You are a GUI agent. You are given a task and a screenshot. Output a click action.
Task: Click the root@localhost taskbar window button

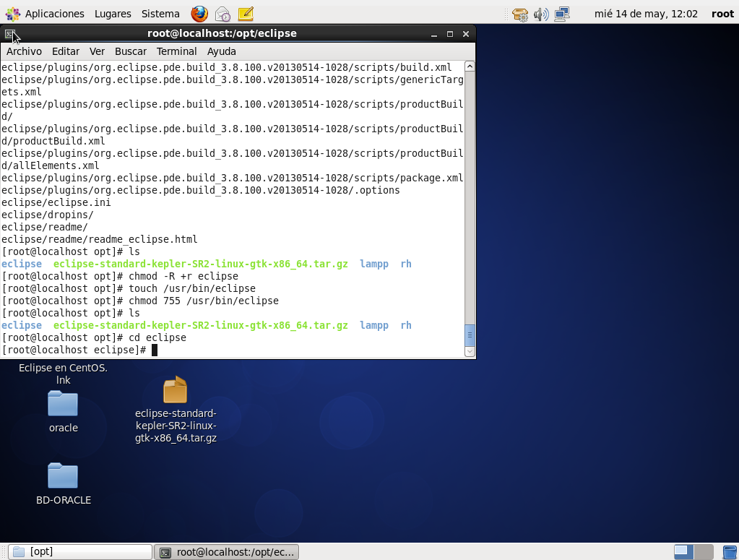[227, 552]
